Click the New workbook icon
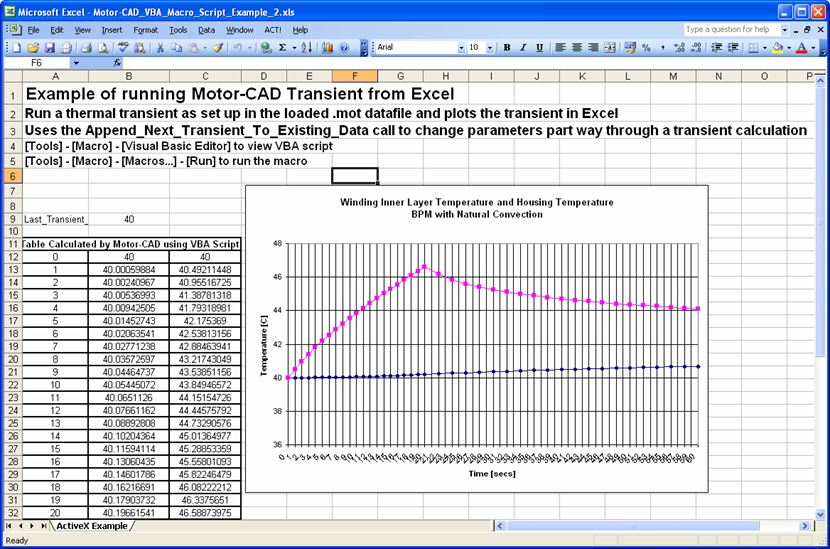Viewport: 830px width, 549px height. point(17,48)
